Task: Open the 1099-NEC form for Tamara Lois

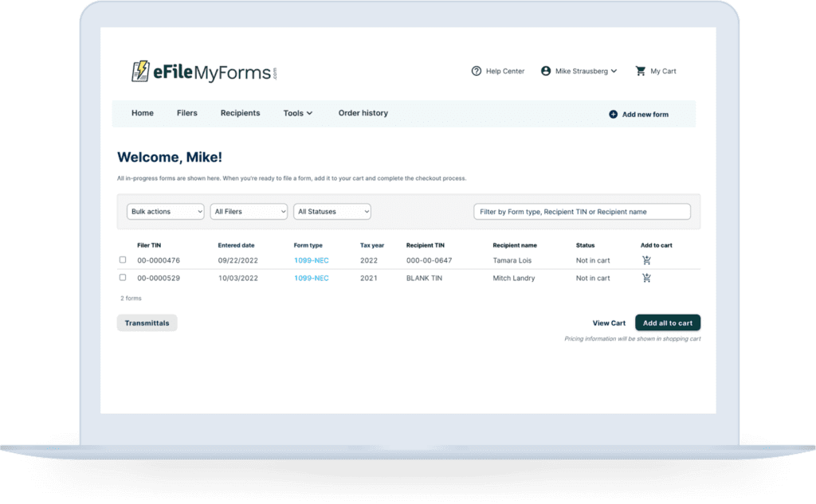Action: tap(311, 260)
